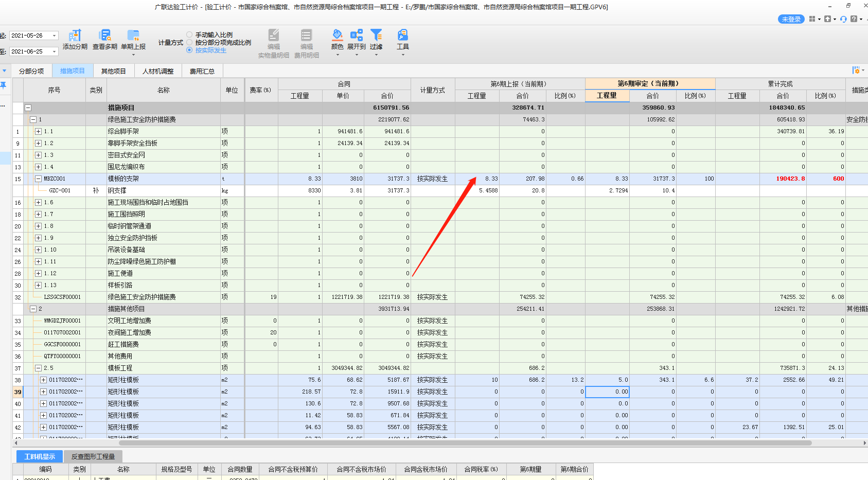Expand row 1.2 靠脚手架安全挡板

[x=38, y=144]
